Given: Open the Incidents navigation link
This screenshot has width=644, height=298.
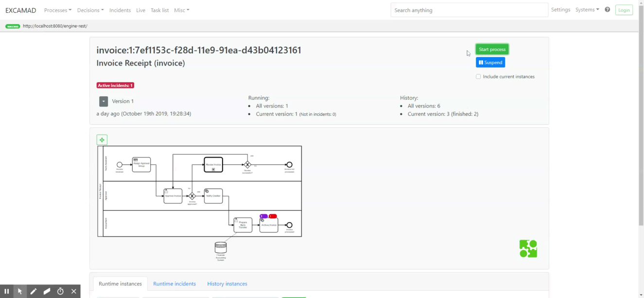Looking at the screenshot, I should pyautogui.click(x=120, y=10).
